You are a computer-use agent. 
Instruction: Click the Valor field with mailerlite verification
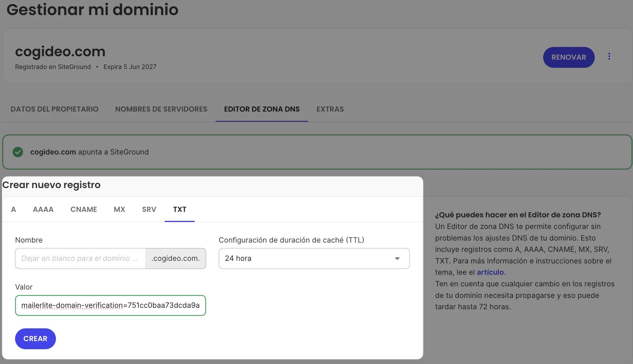tap(110, 305)
